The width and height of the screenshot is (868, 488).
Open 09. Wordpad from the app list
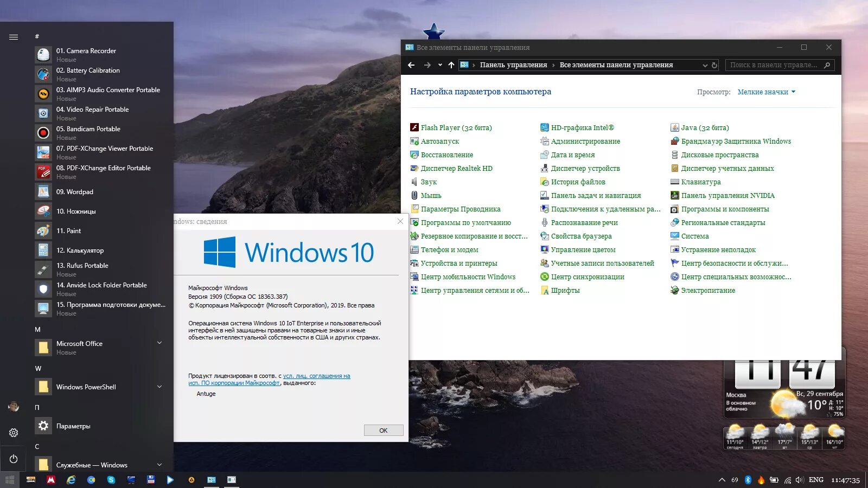point(102,192)
